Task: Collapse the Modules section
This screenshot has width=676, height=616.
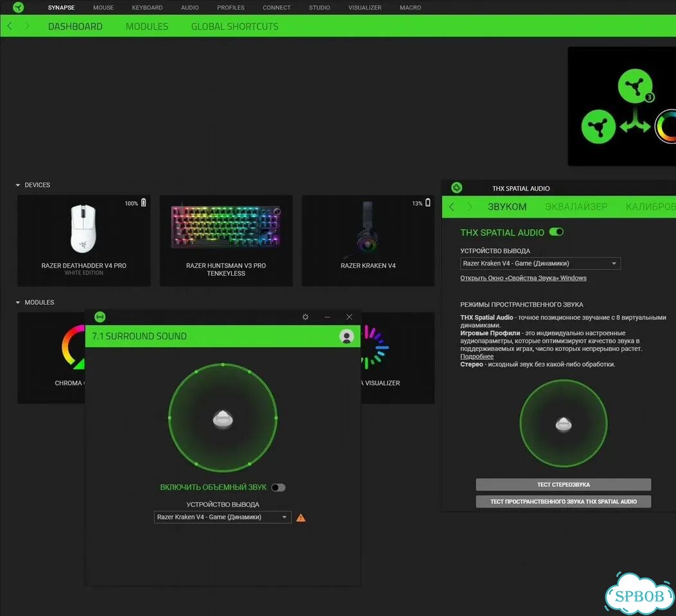Action: 18,302
